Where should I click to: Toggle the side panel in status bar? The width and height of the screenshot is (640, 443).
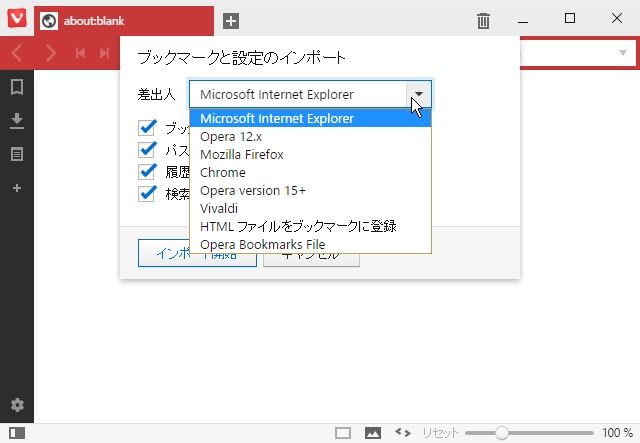[x=17, y=433]
